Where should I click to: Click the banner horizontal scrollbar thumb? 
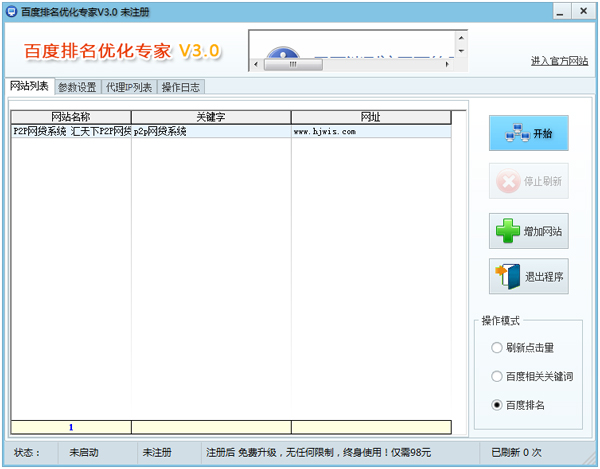pyautogui.click(x=293, y=64)
